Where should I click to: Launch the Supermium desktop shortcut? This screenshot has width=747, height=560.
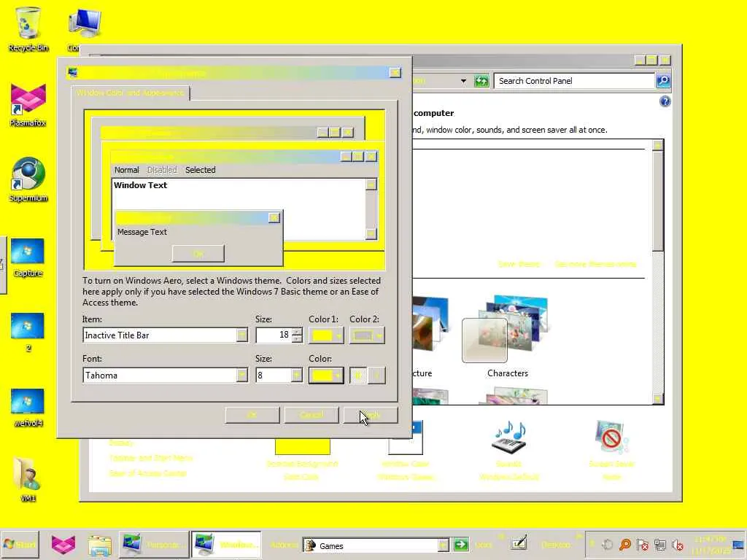(28, 179)
